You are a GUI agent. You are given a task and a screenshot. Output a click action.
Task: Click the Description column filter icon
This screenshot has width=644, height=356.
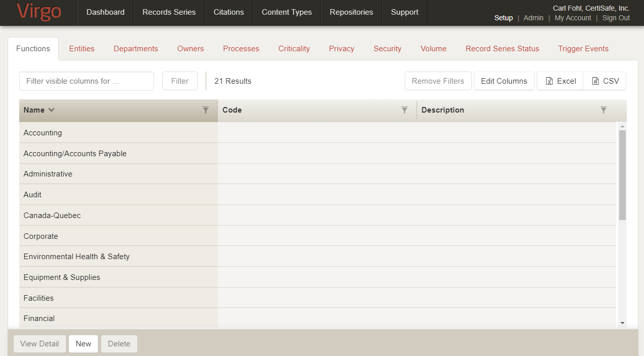(603, 110)
